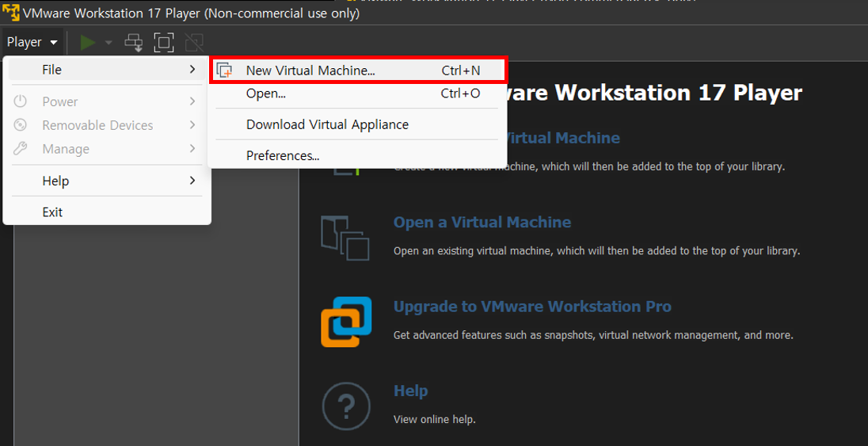Expand Help submenu chevron arrow
Viewport: 868px width, 446px height.
[192, 181]
